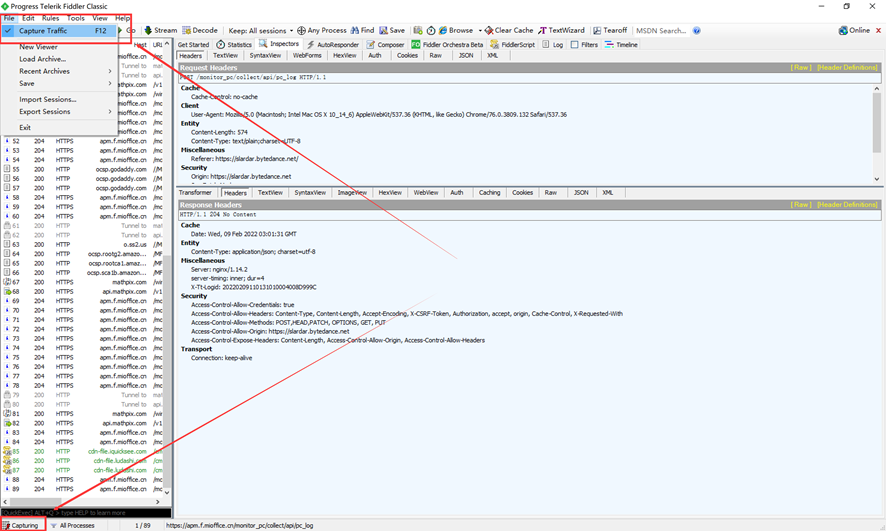This screenshot has width=886, height=531.
Task: Open the Edit menu
Action: tap(28, 18)
